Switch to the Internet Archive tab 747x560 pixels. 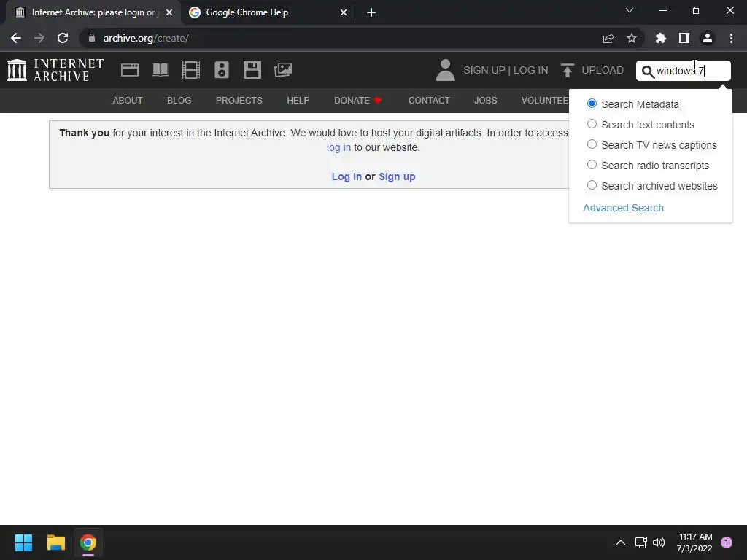[x=93, y=12]
